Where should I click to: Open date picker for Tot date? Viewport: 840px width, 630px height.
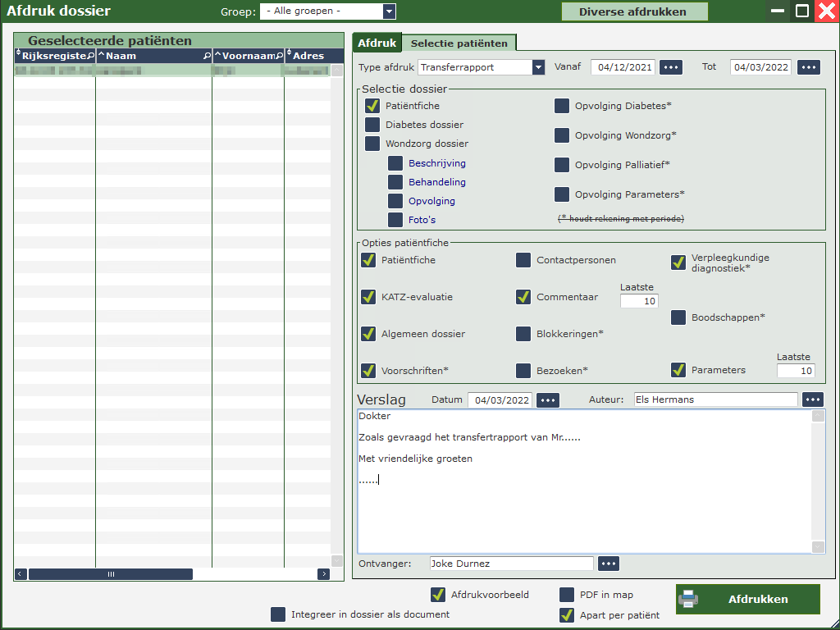pos(808,67)
